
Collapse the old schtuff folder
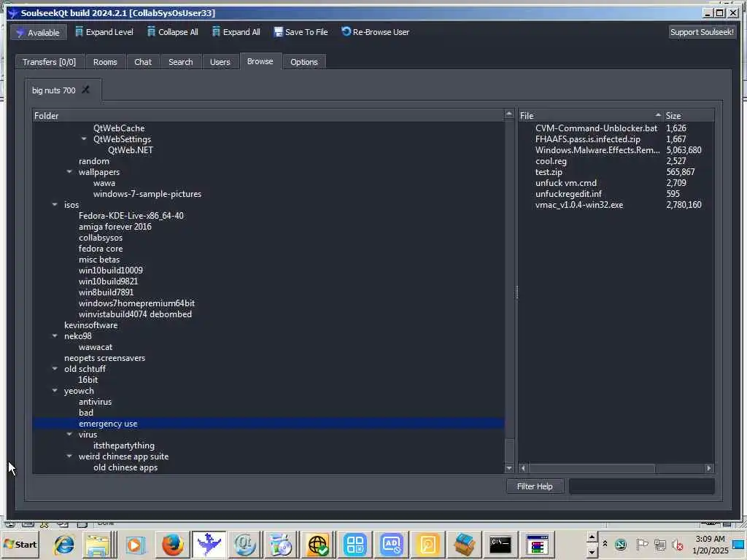point(55,368)
